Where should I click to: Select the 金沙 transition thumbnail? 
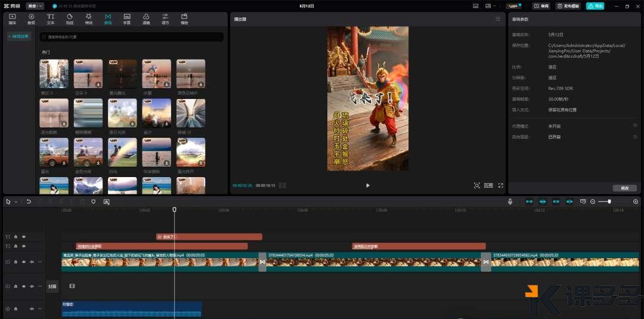(x=156, y=113)
